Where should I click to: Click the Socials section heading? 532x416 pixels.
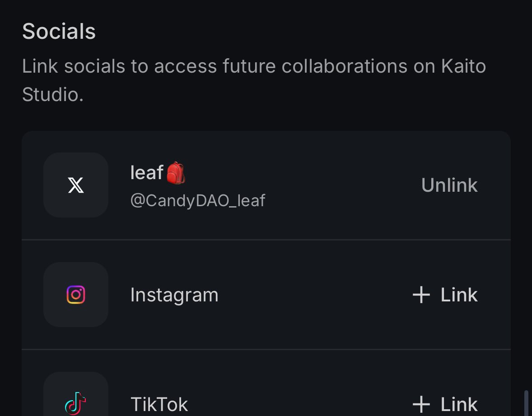pyautogui.click(x=59, y=32)
